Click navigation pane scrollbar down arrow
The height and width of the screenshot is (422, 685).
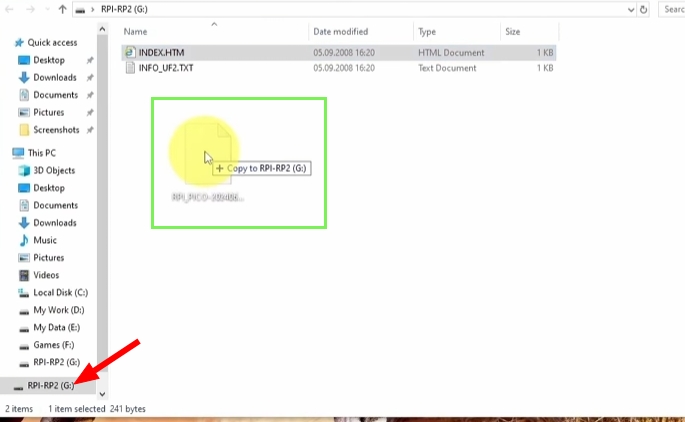(102, 394)
